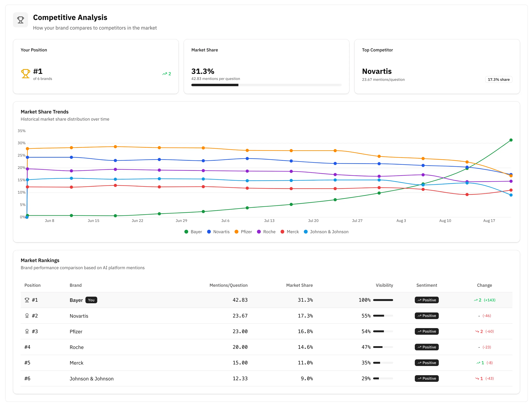The width and height of the screenshot is (532, 407).
Task: Click the 11.0% market share cell
Action: [305, 363]
